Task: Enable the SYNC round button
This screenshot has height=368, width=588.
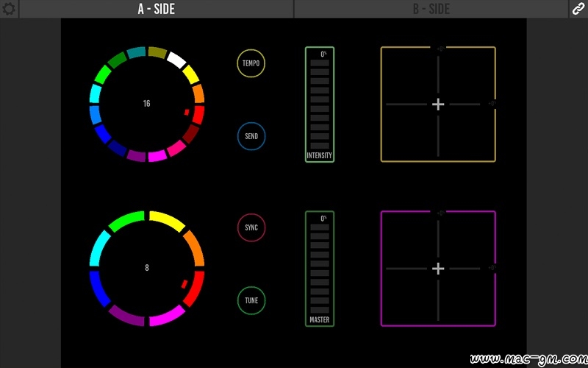Action: point(251,227)
